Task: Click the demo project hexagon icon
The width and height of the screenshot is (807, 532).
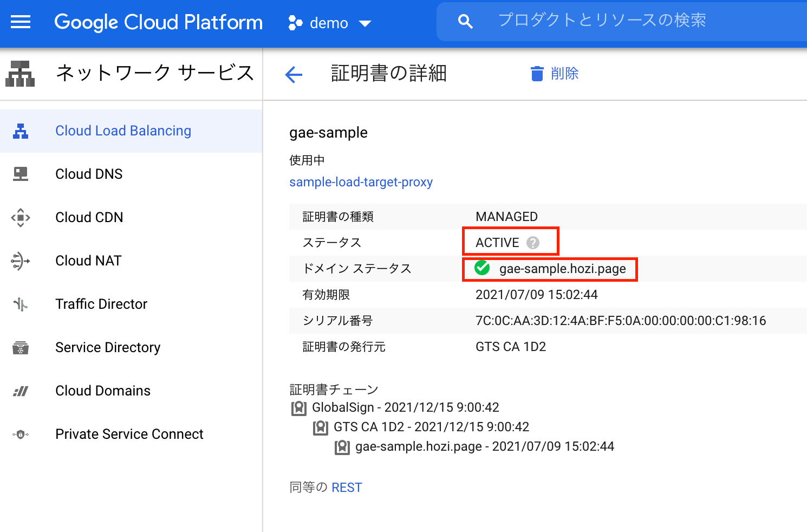Action: (x=295, y=23)
